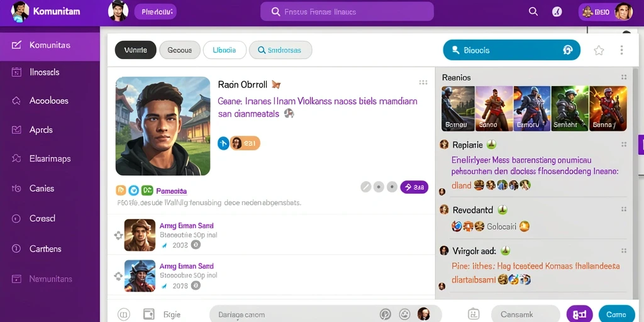
Task: Click the green badge icon beside Pameoida
Action: click(x=147, y=190)
